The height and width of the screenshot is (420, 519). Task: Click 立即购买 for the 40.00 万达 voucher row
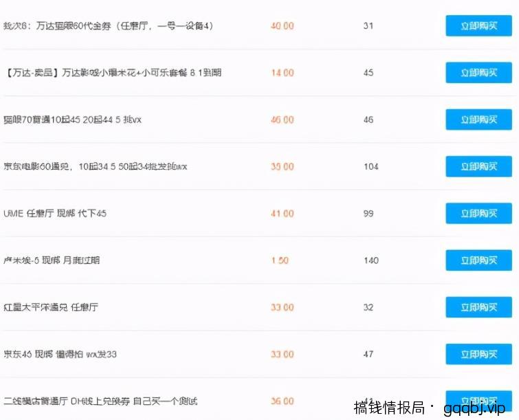[x=478, y=25]
